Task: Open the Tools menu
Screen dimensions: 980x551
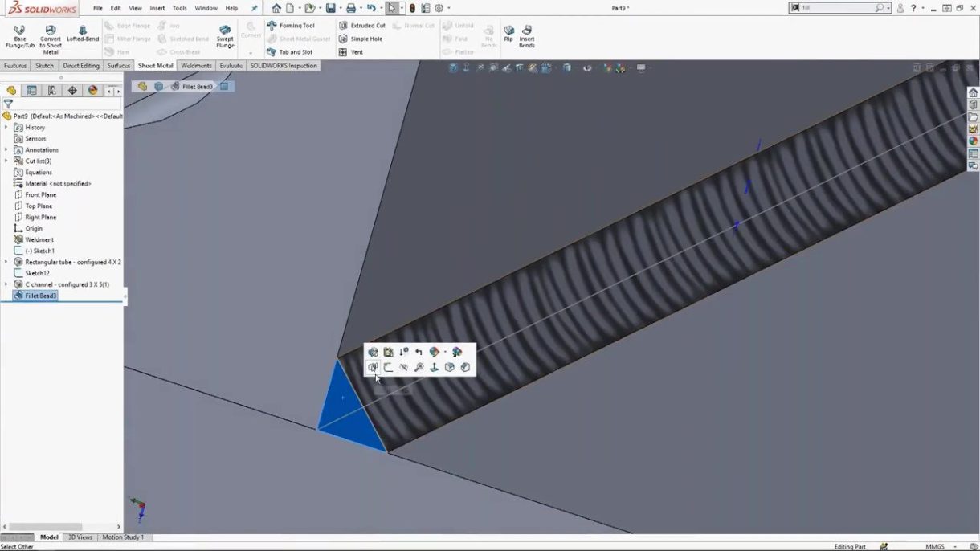Action: click(x=180, y=8)
